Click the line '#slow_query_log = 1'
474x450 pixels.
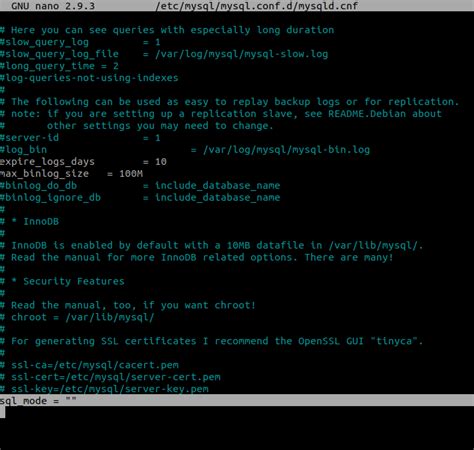tap(80, 42)
